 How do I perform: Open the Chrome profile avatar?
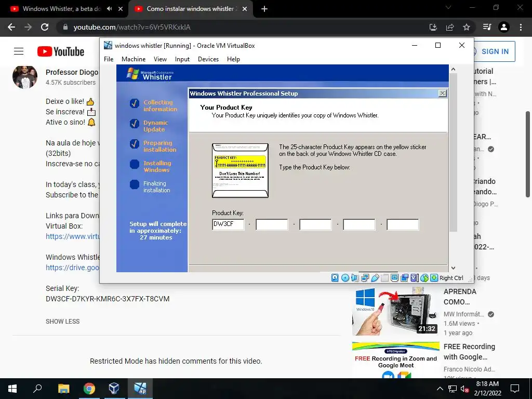pyautogui.click(x=504, y=27)
